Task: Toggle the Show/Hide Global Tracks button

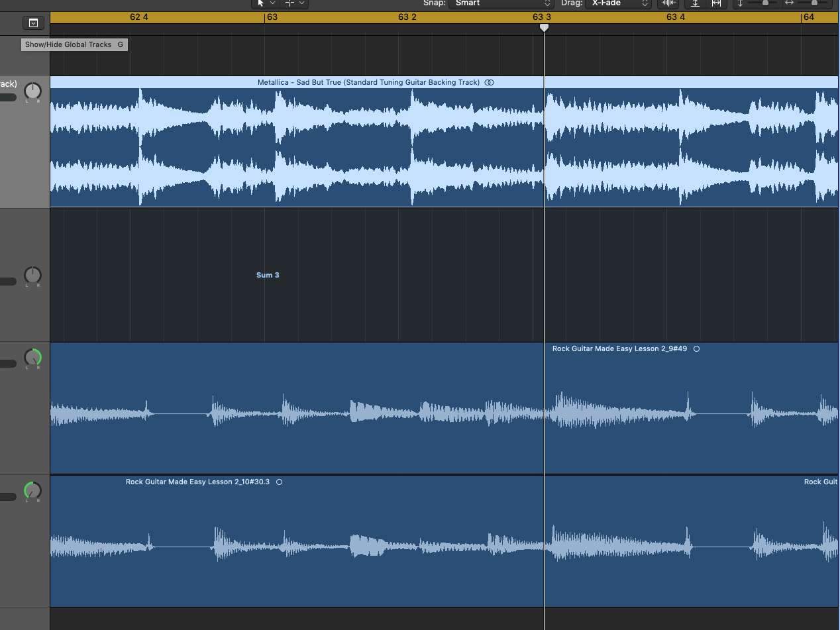Action: click(33, 23)
